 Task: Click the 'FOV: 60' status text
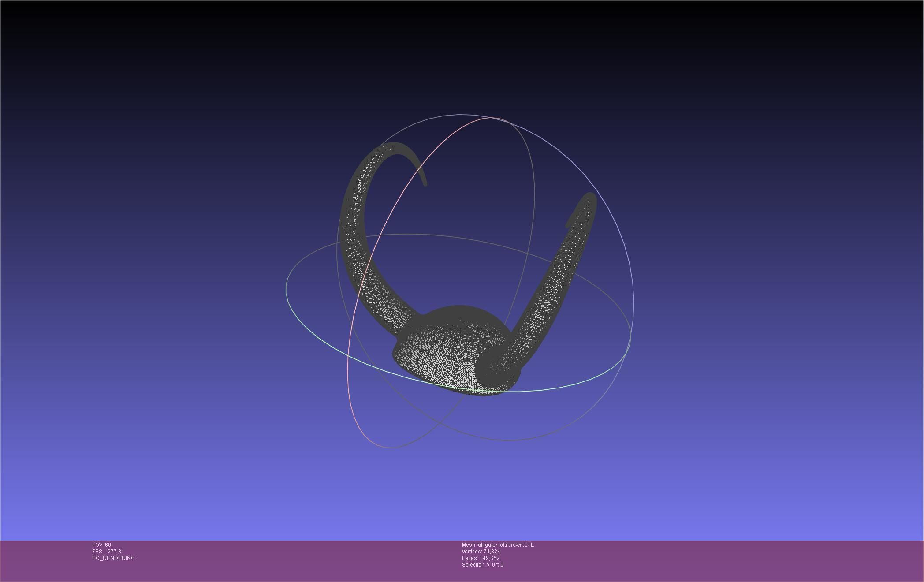tap(101, 545)
